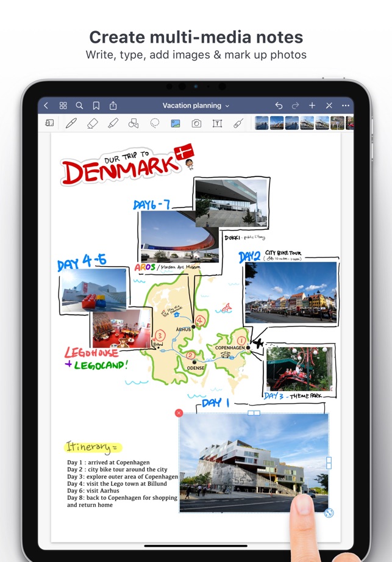The image size is (392, 562).
Task: Redo the last undone action
Action: [295, 106]
